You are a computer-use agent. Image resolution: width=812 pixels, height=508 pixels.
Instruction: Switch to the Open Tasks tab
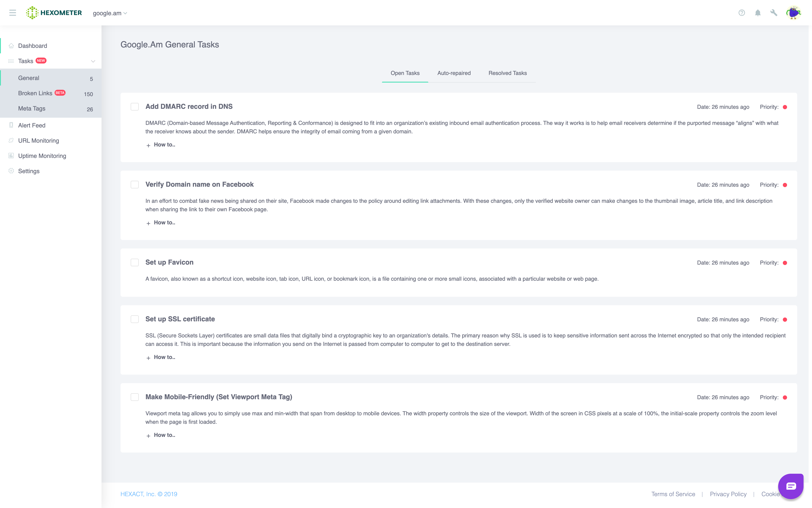click(x=405, y=73)
